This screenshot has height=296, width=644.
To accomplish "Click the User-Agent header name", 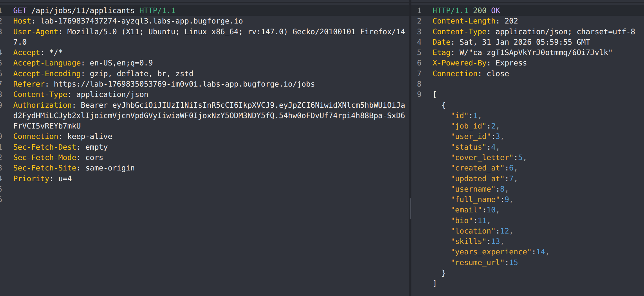I will (x=36, y=32).
